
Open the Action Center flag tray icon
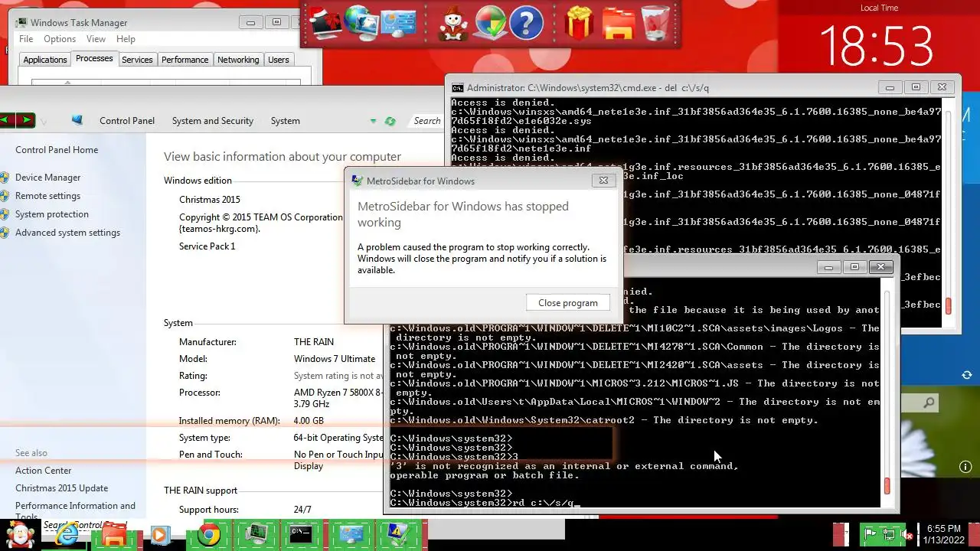870,533
